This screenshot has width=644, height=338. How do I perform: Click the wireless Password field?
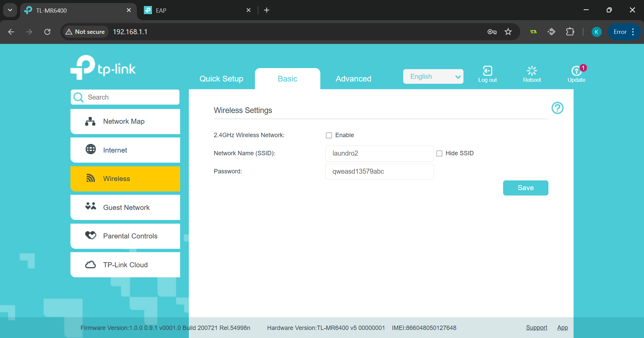pyautogui.click(x=380, y=172)
